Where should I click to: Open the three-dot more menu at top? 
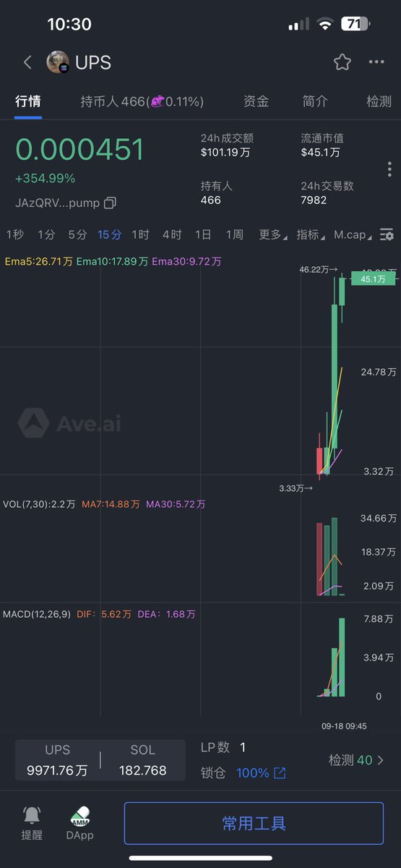(x=376, y=62)
